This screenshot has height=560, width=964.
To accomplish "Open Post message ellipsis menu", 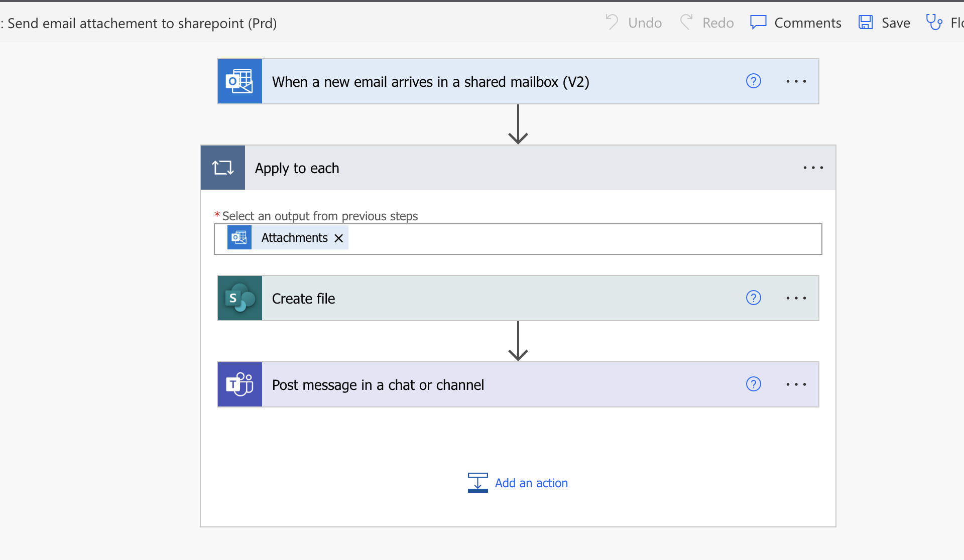I will [x=796, y=384].
